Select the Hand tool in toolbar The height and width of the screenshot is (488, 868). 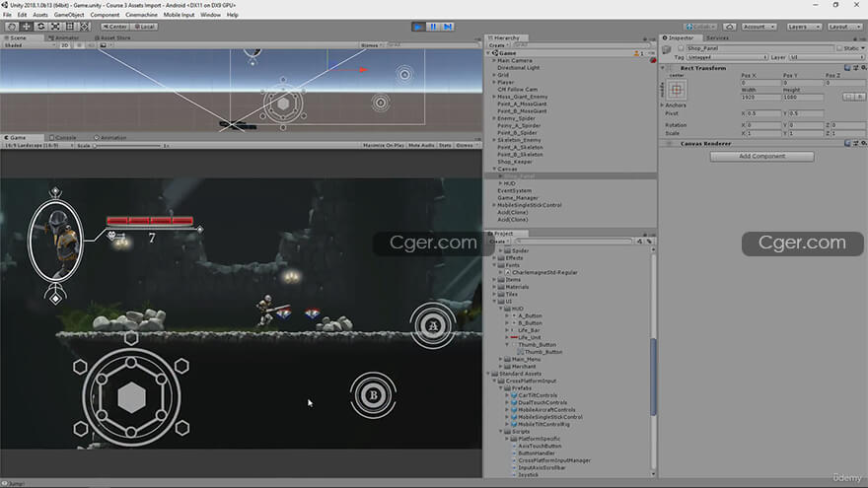pos(11,27)
